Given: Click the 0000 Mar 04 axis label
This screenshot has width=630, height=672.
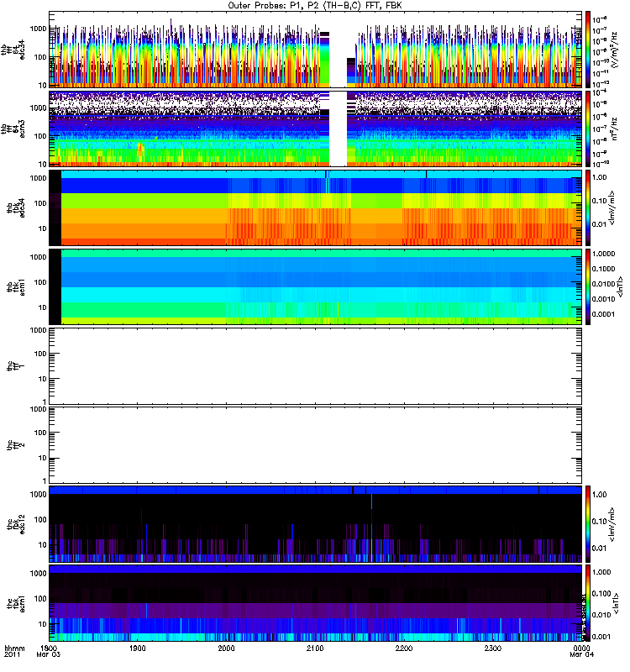Looking at the screenshot, I should click(581, 652).
